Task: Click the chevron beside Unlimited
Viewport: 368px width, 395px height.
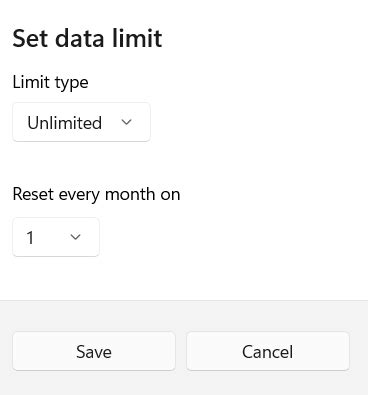Action: click(x=126, y=122)
